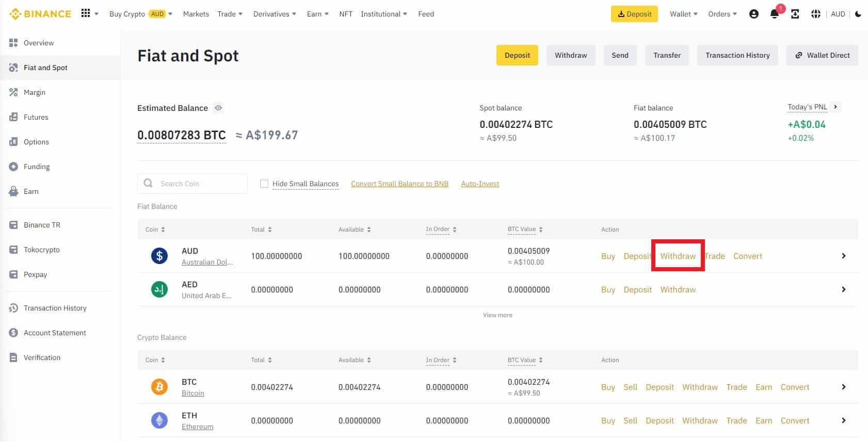Click the apps grid menu icon

coord(86,13)
